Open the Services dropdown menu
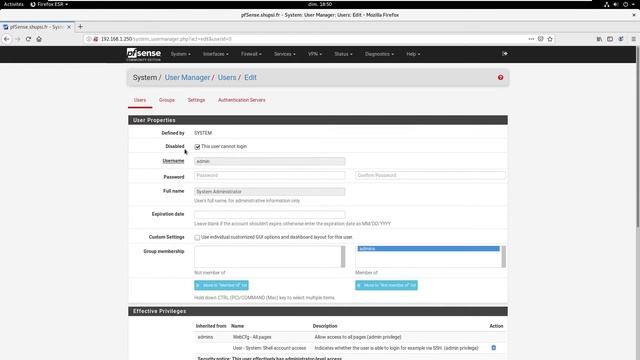640x360 pixels. click(284, 54)
